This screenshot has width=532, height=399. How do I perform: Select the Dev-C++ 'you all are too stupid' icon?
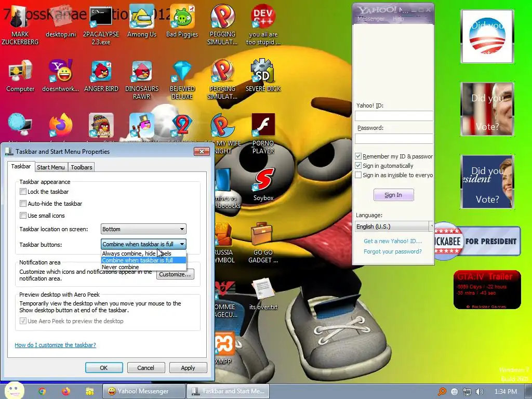coord(263,25)
